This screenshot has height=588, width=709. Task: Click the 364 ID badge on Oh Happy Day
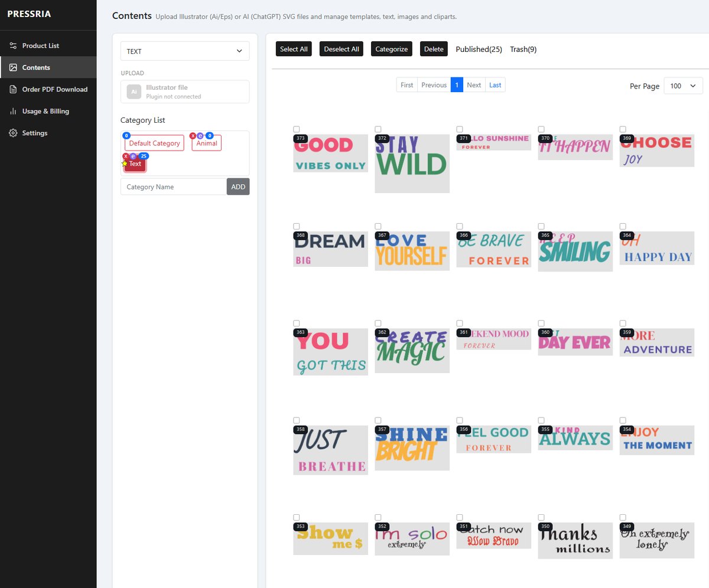627,235
